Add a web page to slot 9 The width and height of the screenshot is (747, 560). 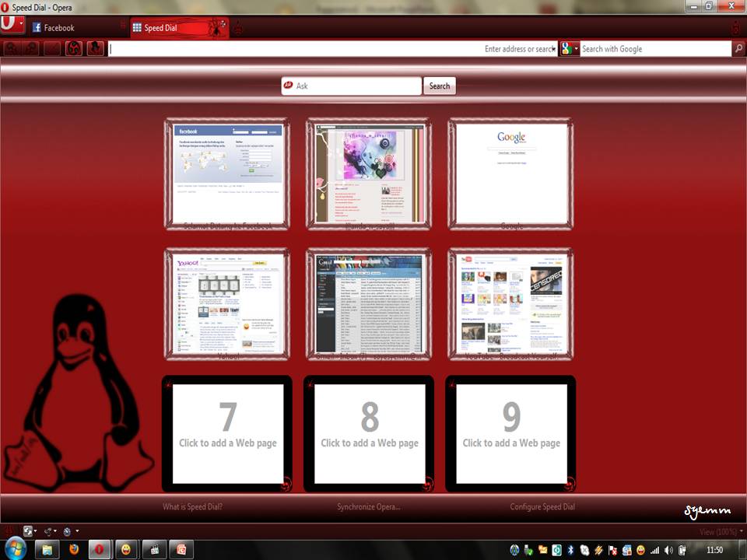[510, 434]
